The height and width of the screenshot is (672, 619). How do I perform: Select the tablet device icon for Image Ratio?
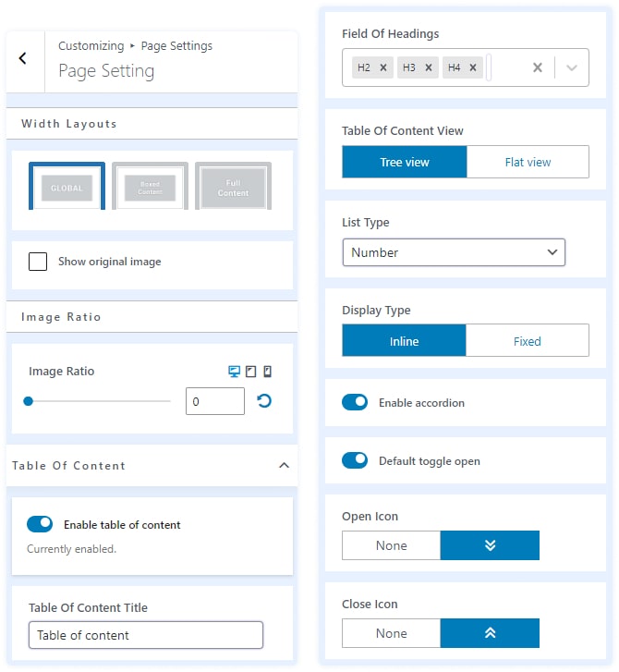click(x=250, y=372)
